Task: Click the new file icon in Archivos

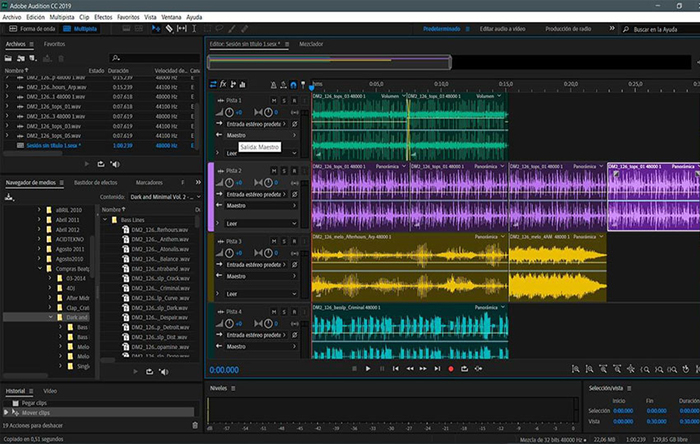Action: pyautogui.click(x=33, y=58)
